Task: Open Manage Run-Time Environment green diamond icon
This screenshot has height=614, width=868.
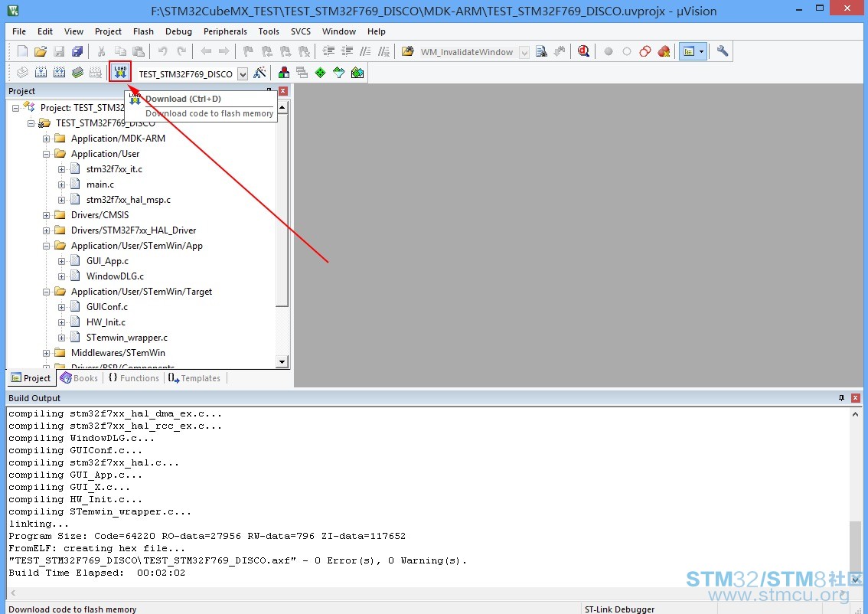Action: [321, 73]
